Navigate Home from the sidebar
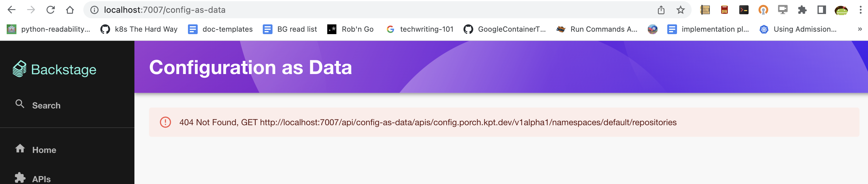Viewport: 868px width, 184px height. (44, 150)
